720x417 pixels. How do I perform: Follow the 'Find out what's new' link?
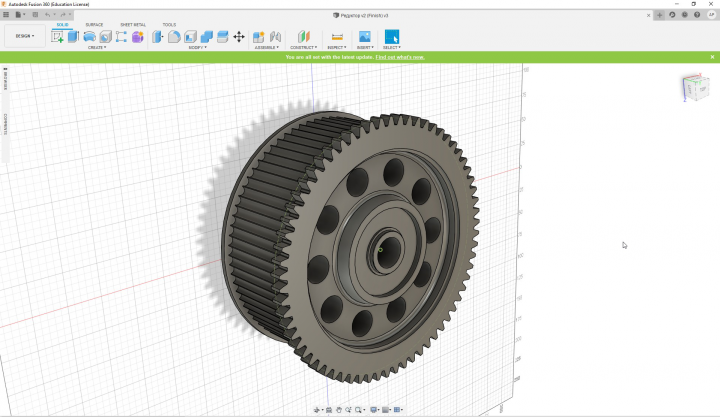pos(399,57)
